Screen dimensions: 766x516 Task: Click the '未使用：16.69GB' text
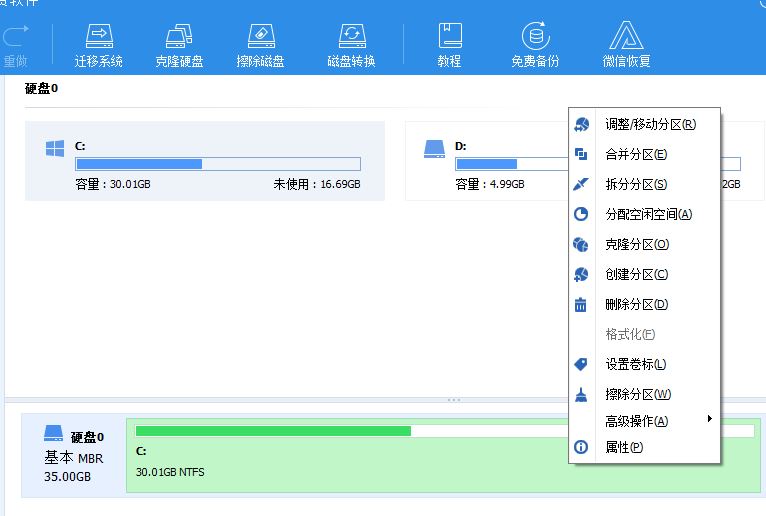pyautogui.click(x=317, y=184)
